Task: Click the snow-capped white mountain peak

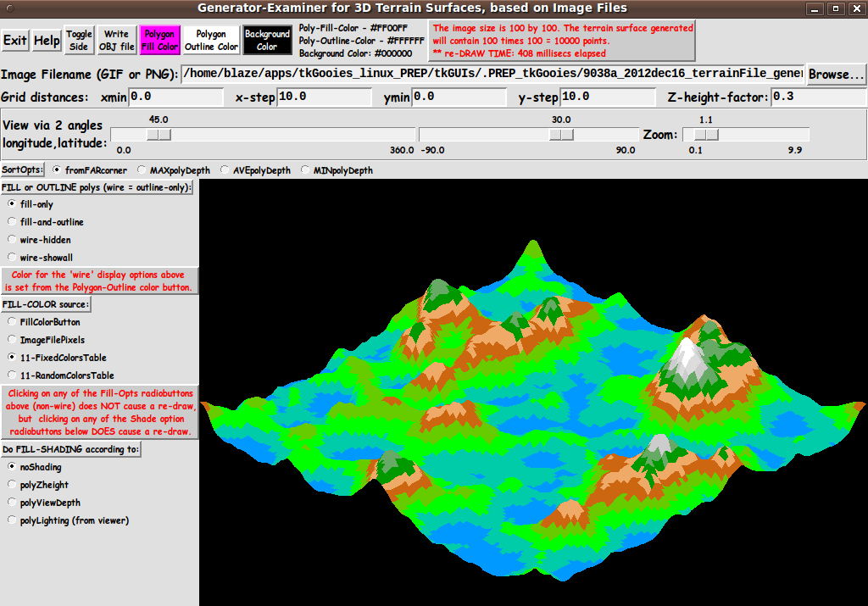Action: coord(687,359)
